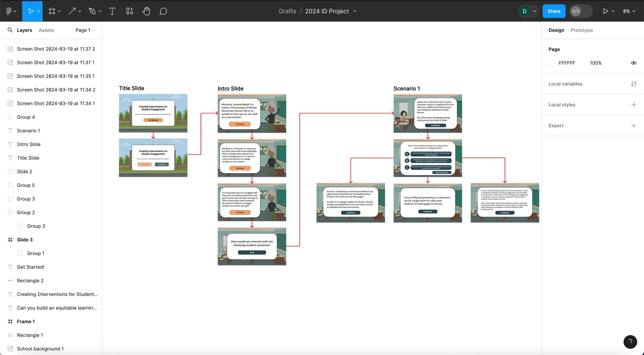Open the Resources components tool

(129, 11)
